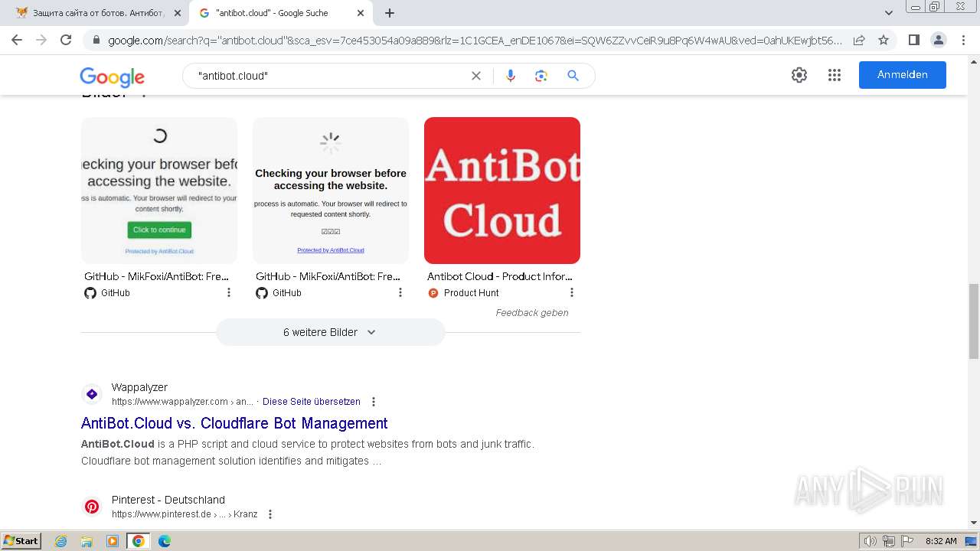Click the Feedback geben link
The height and width of the screenshot is (551, 980).
click(x=531, y=312)
